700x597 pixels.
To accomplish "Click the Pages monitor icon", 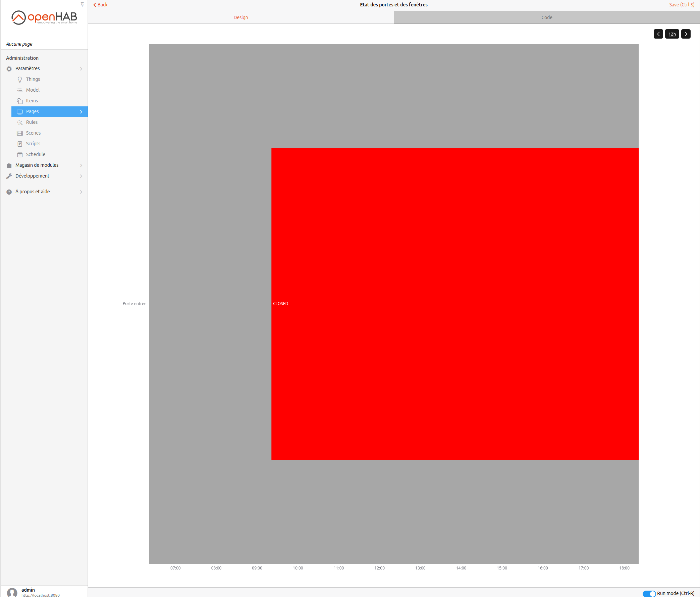I will [20, 112].
